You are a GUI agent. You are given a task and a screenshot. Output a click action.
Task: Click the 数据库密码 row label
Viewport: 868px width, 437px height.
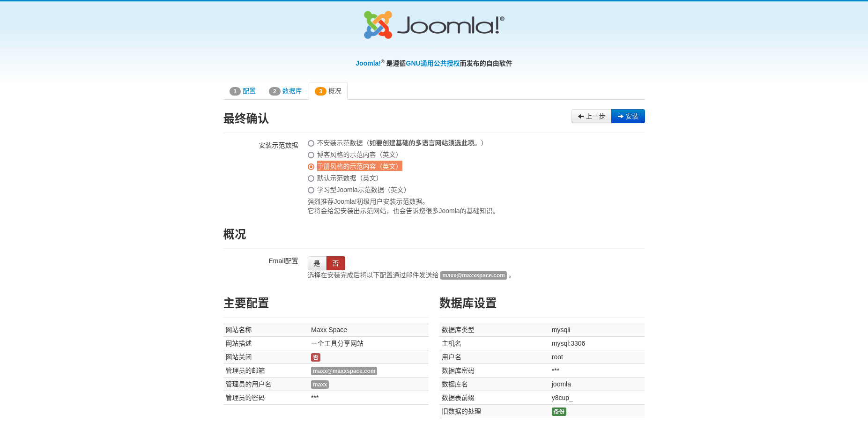coord(458,370)
